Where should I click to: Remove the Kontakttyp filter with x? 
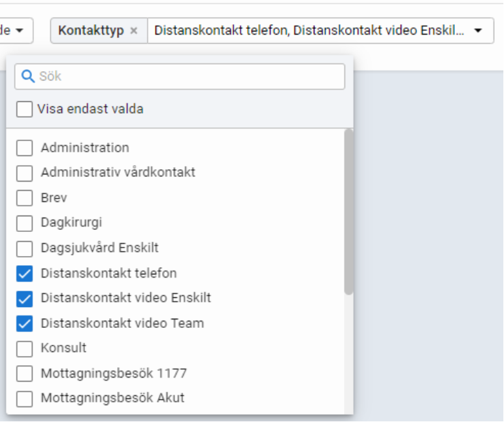(134, 31)
